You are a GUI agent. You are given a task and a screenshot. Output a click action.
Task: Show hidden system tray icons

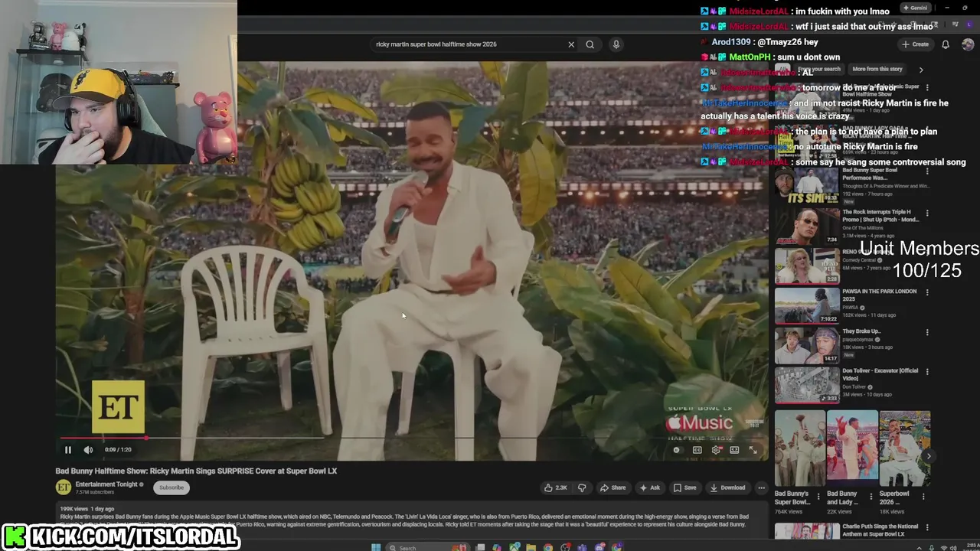coord(920,548)
